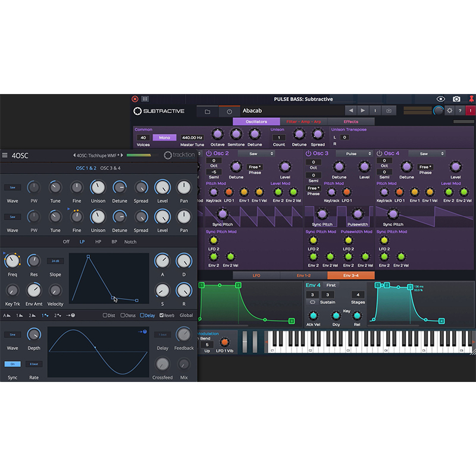This screenshot has width=476, height=476.
Task: Click the Tracktion logo in 4OSC
Action: click(x=180, y=155)
